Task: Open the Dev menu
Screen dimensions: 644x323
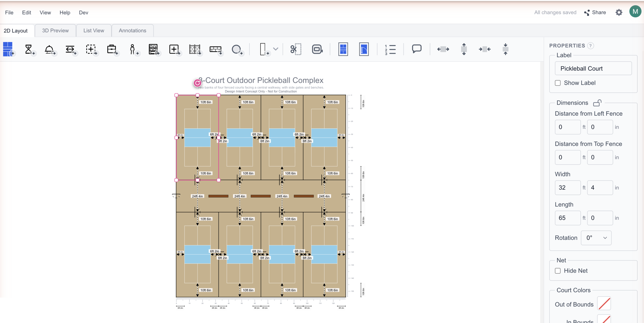Action: (83, 12)
